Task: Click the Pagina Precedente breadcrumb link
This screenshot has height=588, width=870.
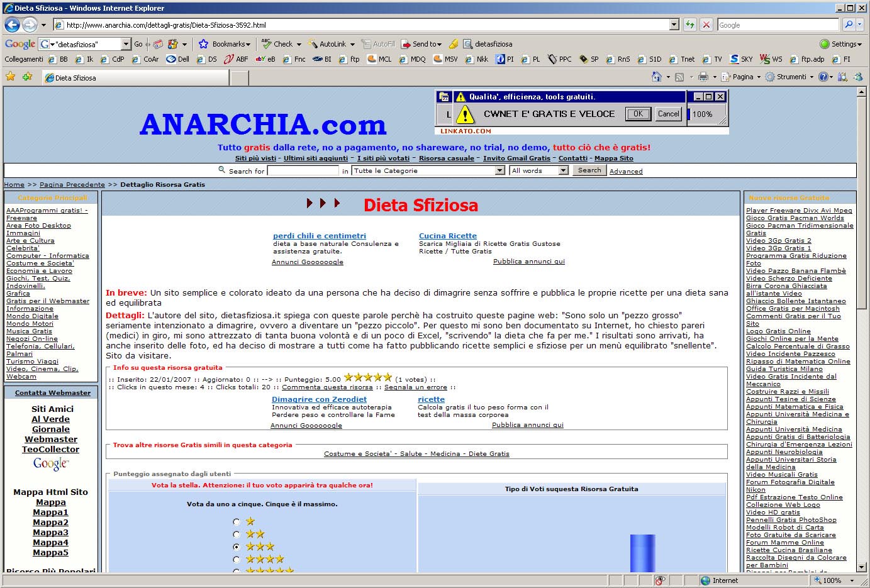Action: 72,184
